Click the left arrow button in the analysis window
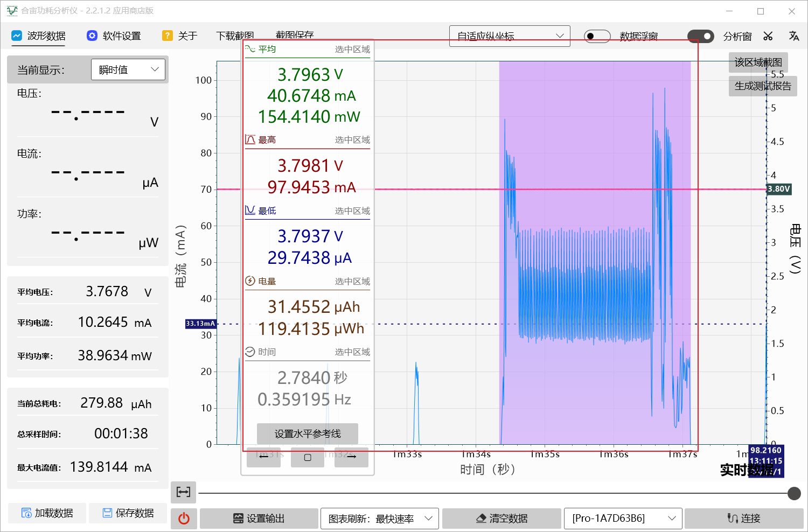 click(x=263, y=457)
